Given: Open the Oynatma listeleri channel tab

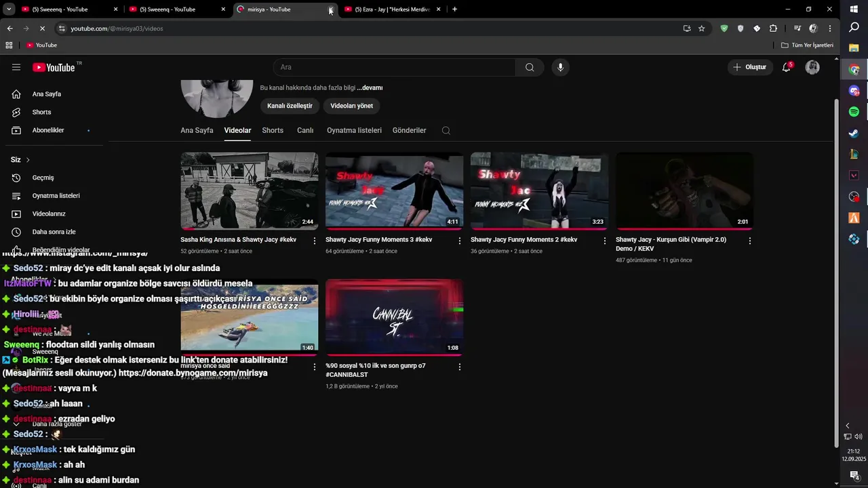Looking at the screenshot, I should coord(354,130).
